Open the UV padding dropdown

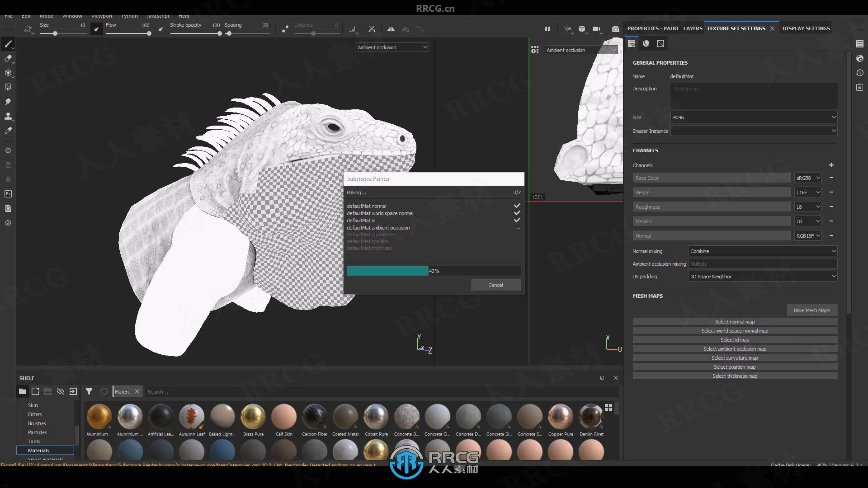click(x=763, y=277)
